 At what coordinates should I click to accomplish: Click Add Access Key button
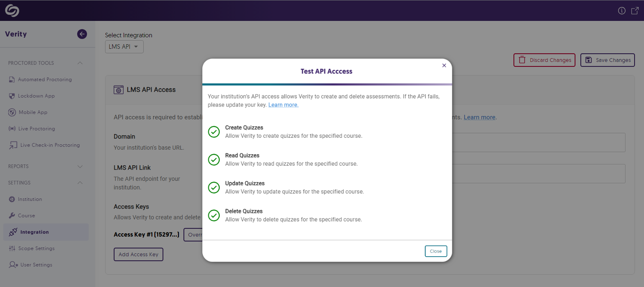pos(138,255)
